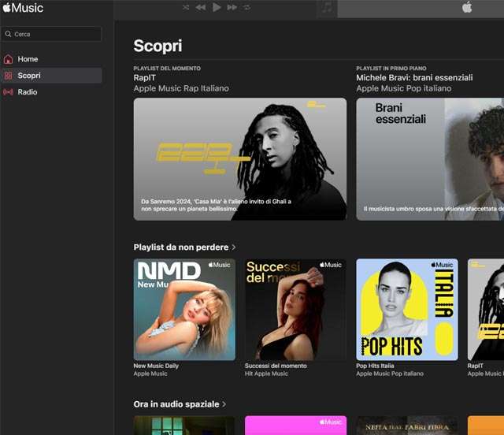Skip to next track

(x=232, y=7)
